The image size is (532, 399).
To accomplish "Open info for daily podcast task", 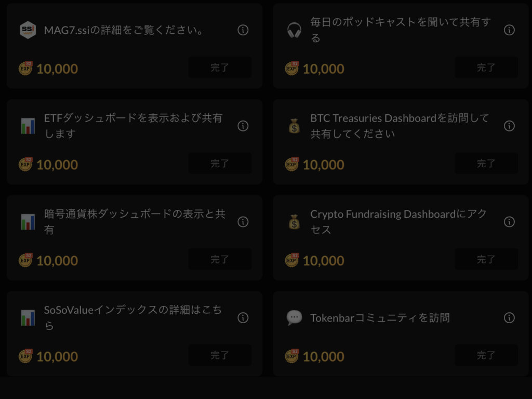I will [509, 30].
